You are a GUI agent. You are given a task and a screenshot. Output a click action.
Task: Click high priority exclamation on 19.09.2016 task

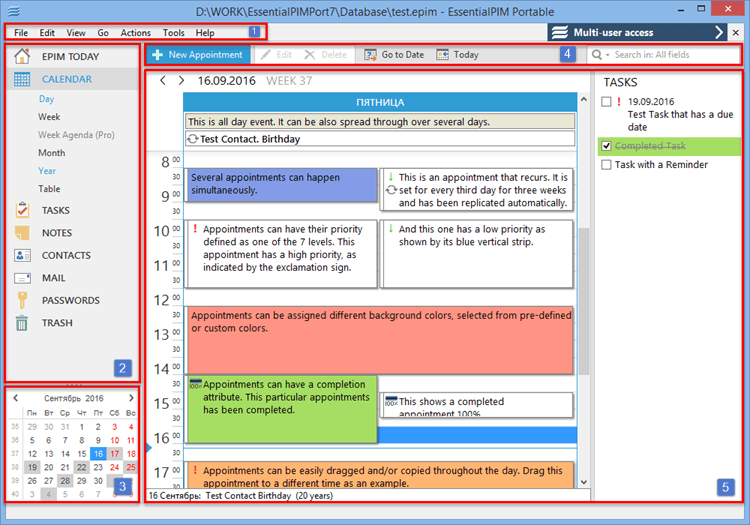[619, 102]
